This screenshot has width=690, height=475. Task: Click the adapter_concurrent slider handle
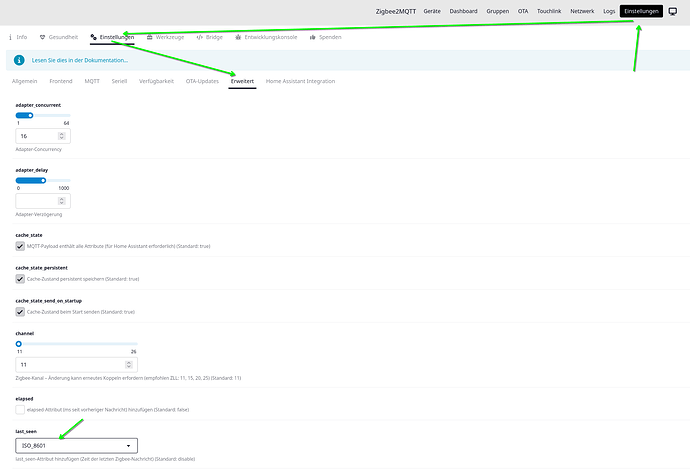coord(30,115)
